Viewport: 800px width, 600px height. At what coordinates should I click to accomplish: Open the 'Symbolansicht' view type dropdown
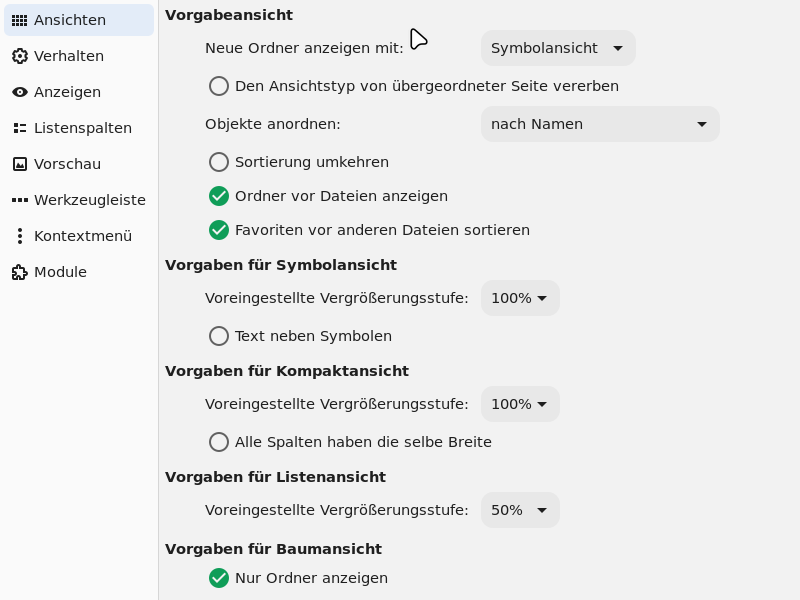coord(557,48)
